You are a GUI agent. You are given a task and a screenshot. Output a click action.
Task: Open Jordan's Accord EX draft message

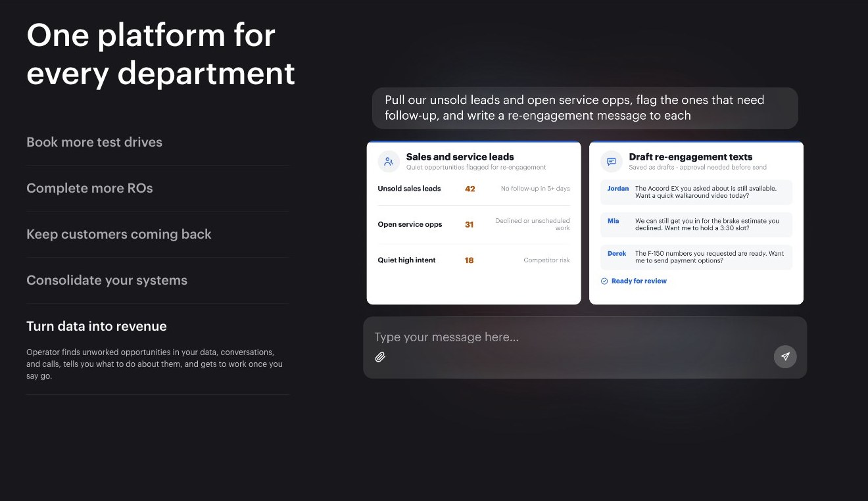pyautogui.click(x=696, y=192)
